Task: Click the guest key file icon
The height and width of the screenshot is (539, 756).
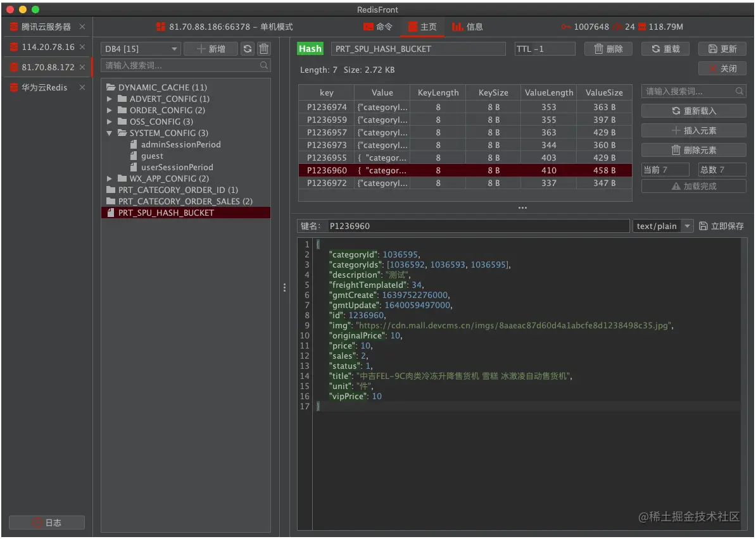Action: [x=134, y=156]
